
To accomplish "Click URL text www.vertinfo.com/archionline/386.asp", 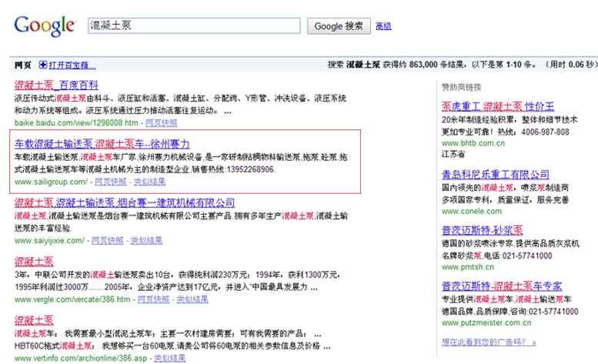I will point(81,358).
